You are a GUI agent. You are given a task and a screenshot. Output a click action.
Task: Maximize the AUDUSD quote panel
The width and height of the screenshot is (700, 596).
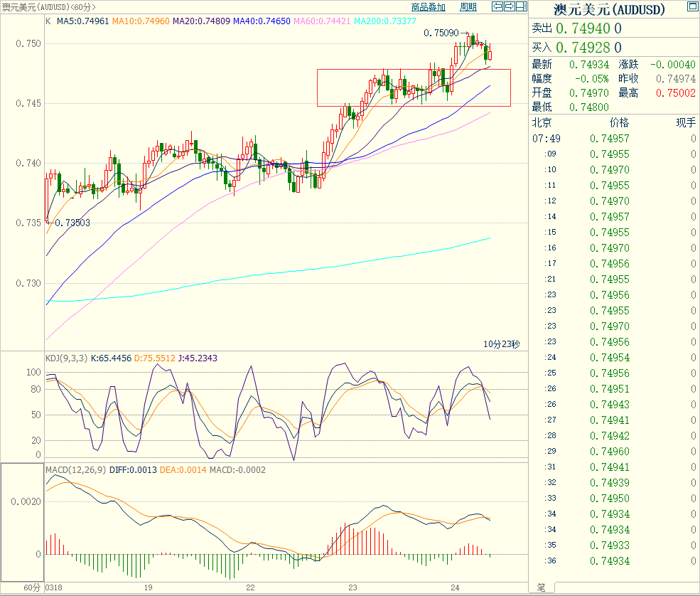pos(691,7)
